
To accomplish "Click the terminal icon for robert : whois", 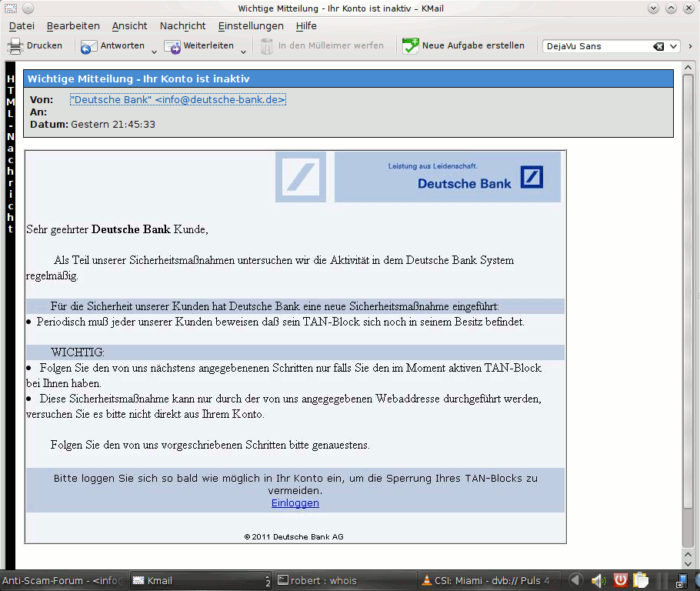I will 283,579.
